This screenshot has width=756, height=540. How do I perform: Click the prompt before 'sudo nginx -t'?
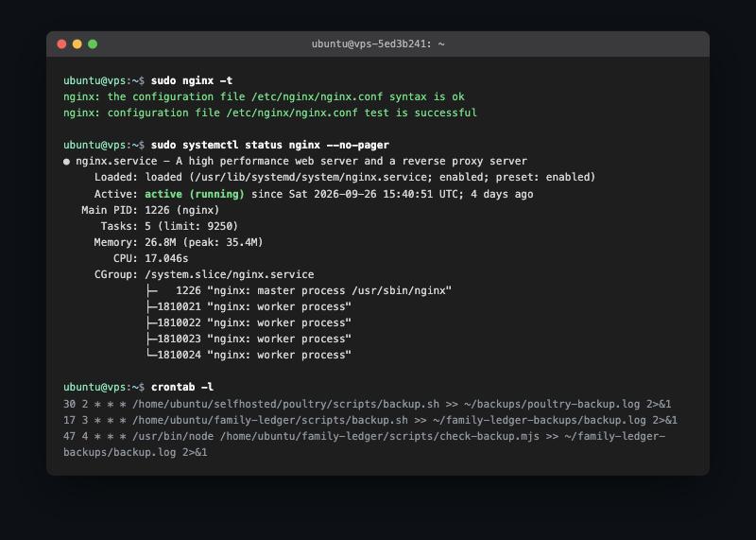pos(104,80)
